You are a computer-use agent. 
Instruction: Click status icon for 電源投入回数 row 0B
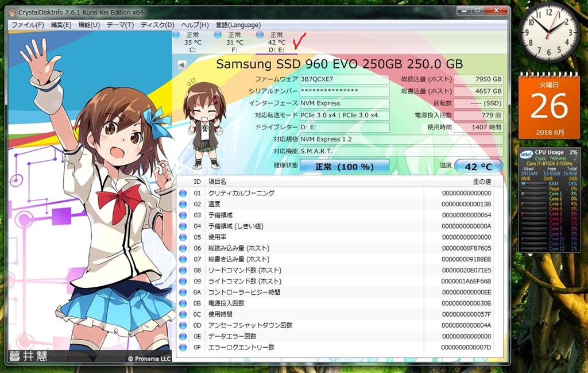(x=183, y=303)
